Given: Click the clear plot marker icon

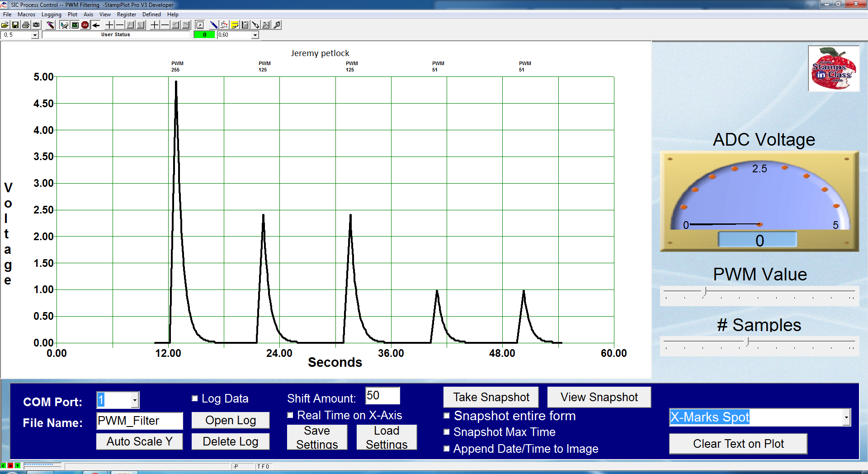Looking at the screenshot, I should tap(50, 25).
